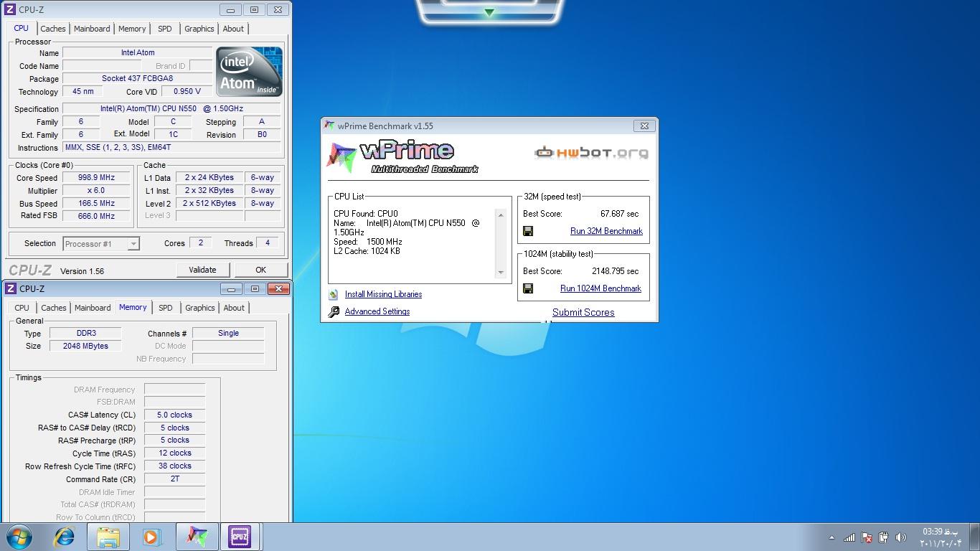Click Command Rate value 2T
The width and height of the screenshot is (980, 551).
[x=174, y=479]
